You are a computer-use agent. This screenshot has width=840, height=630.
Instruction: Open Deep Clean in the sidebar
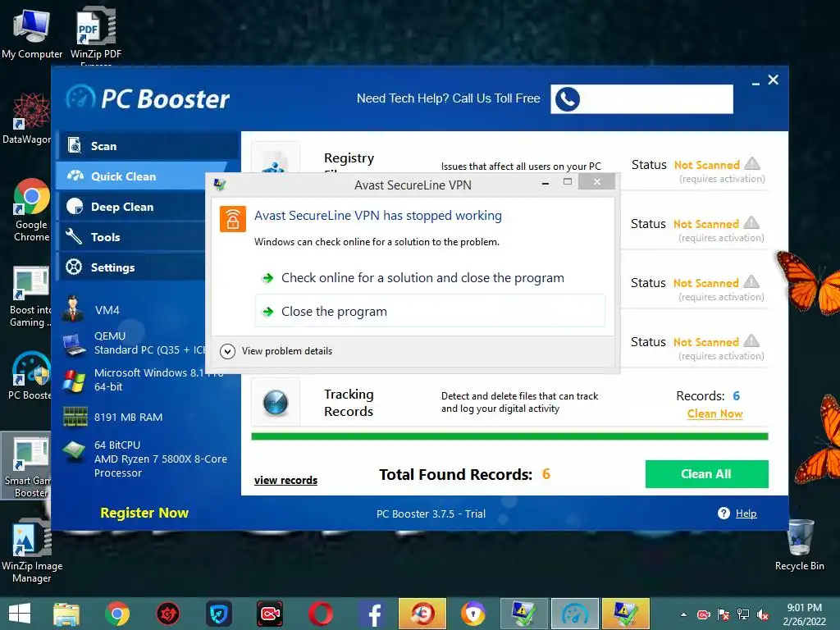coord(132,207)
